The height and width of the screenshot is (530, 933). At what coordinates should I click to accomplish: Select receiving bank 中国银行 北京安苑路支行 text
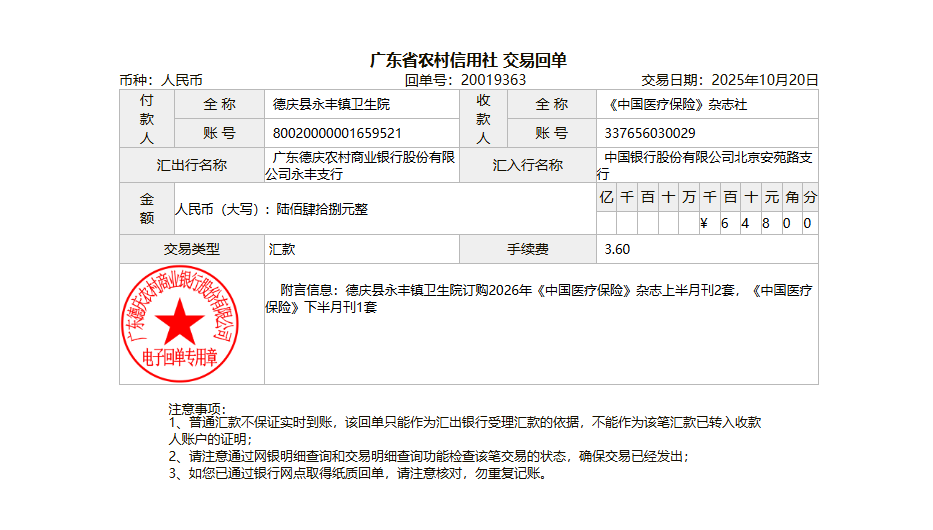[706, 166]
